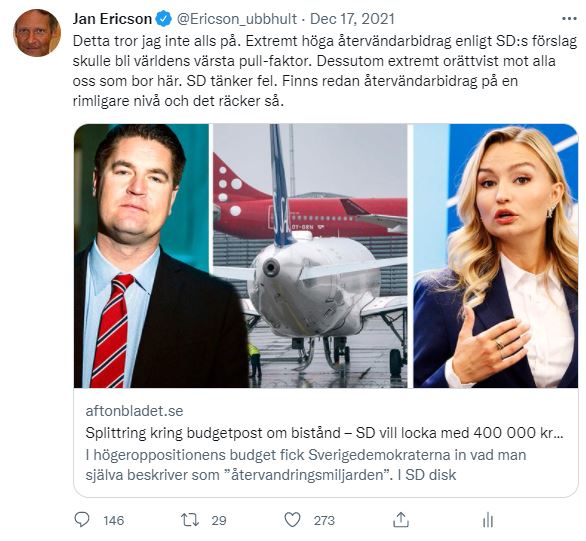Click the photo of the blonde woman

pyautogui.click(x=496, y=256)
